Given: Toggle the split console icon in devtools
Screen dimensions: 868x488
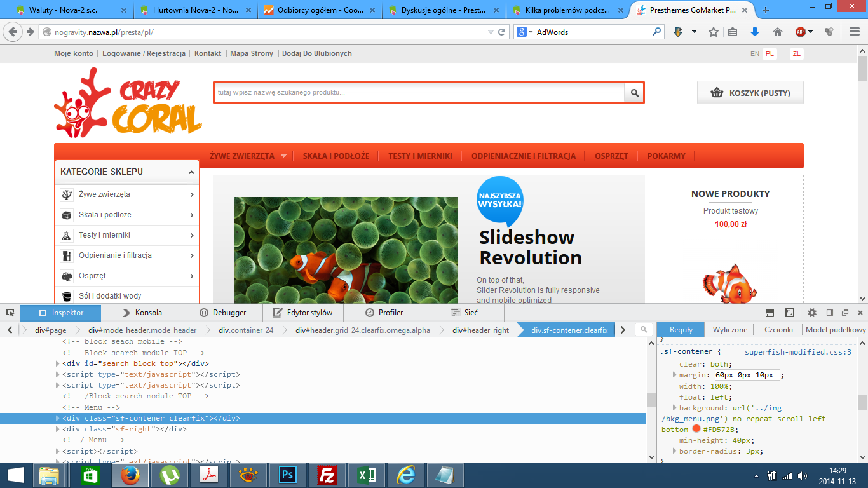Looking at the screenshot, I should [770, 313].
